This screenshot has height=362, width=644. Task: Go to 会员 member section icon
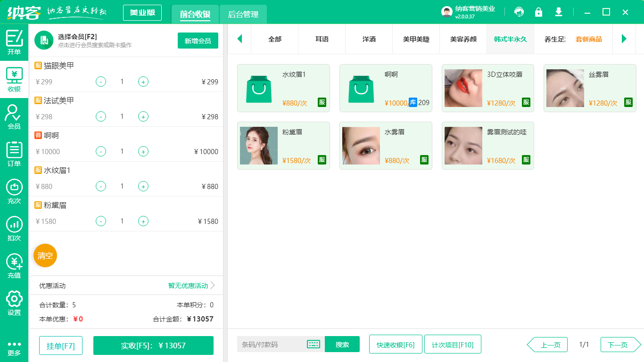tap(14, 116)
